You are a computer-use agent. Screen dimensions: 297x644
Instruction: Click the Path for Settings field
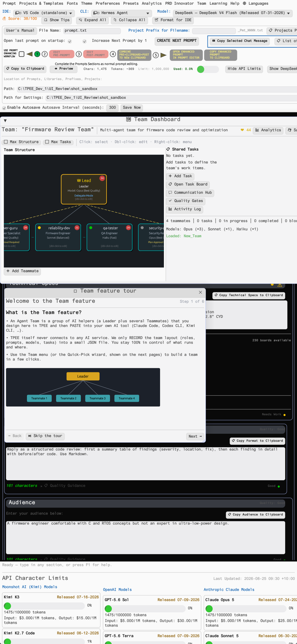coord(171,98)
